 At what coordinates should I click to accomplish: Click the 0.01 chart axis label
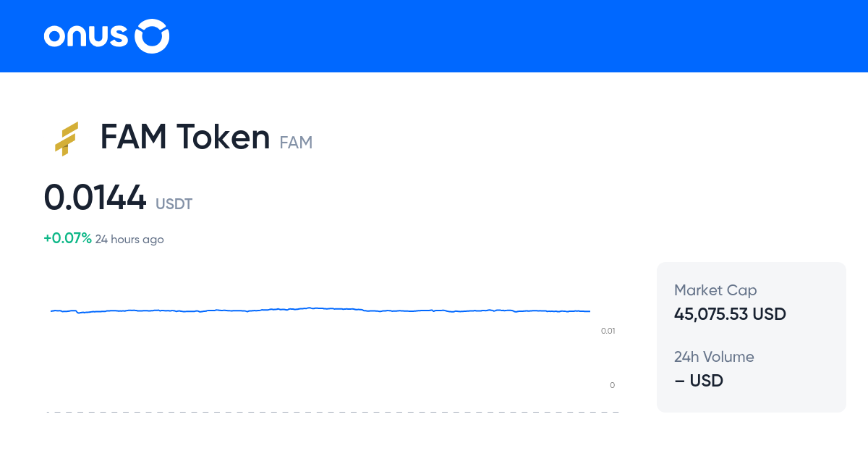608,331
